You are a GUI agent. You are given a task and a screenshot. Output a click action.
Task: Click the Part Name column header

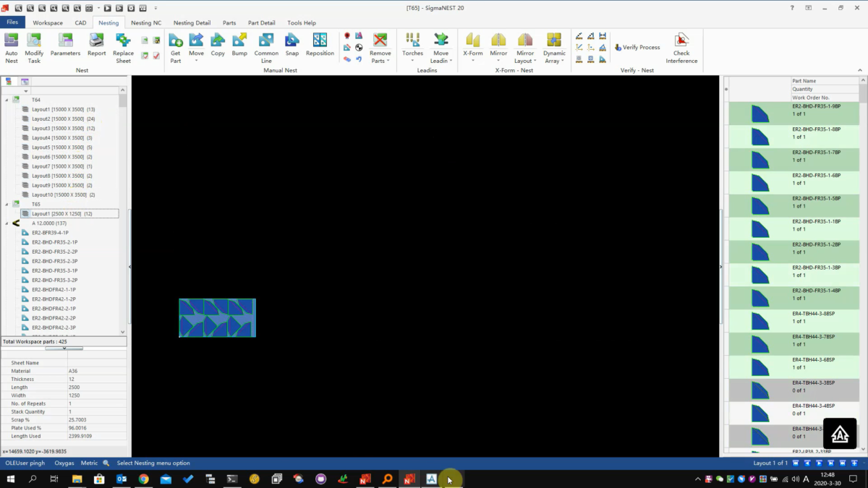coord(825,81)
